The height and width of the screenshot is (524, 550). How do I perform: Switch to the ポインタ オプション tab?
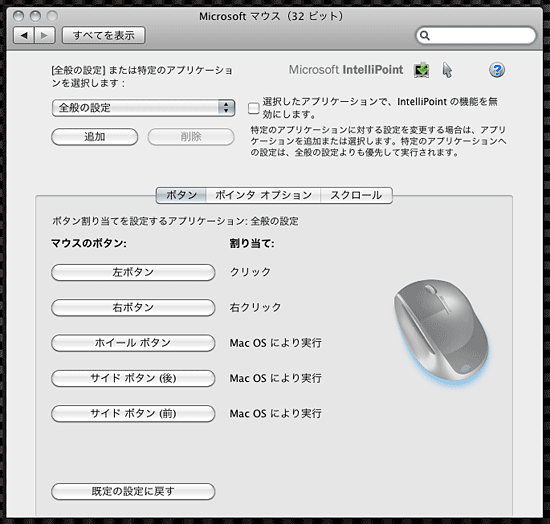(x=263, y=195)
